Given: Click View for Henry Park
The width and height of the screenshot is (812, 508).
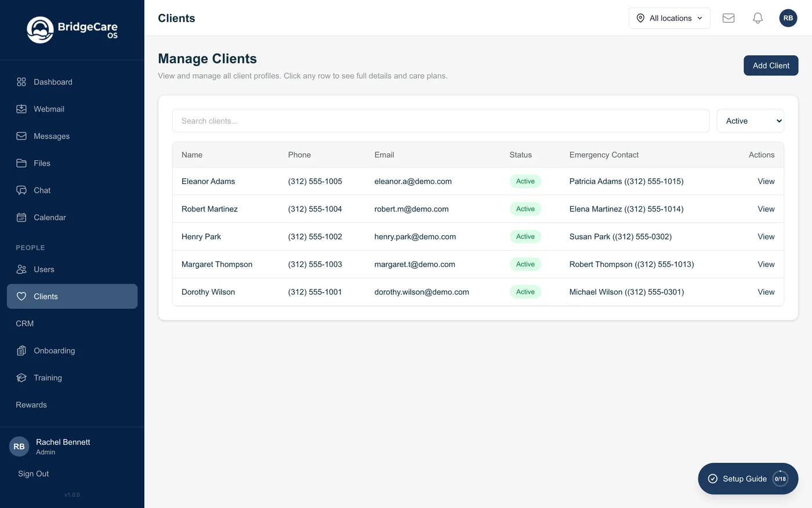Looking at the screenshot, I should [x=766, y=237].
